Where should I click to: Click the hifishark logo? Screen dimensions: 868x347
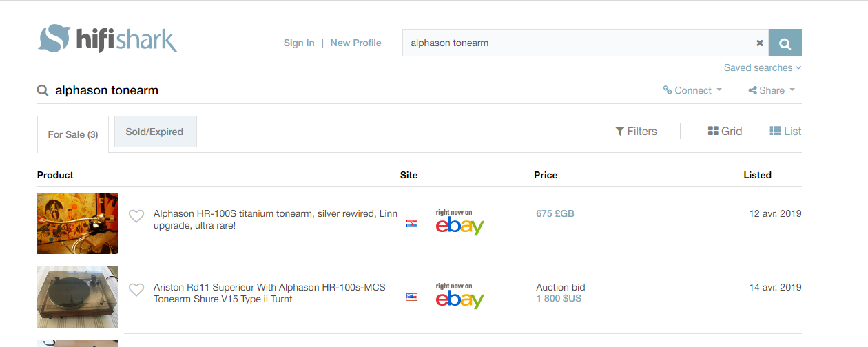tap(107, 40)
